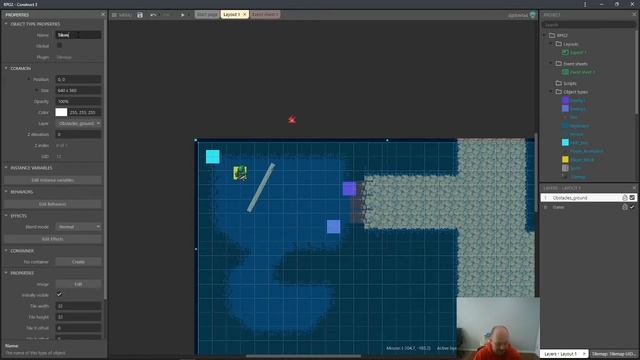Click Edit instance variables button

pyautogui.click(x=53, y=180)
